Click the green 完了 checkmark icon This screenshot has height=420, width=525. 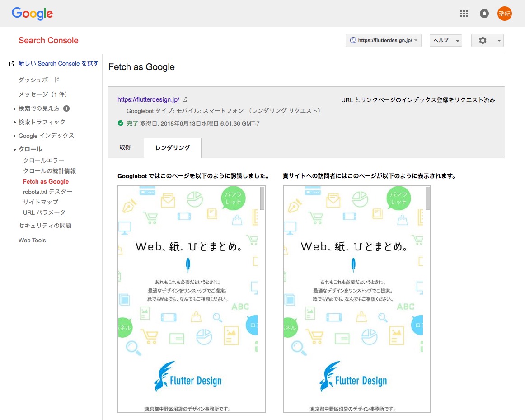[x=121, y=123]
